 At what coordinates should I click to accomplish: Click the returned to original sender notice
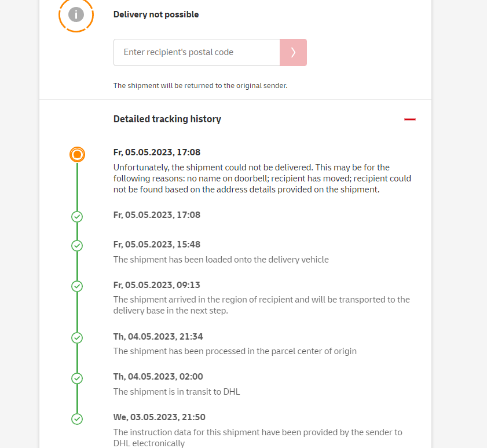pos(200,86)
